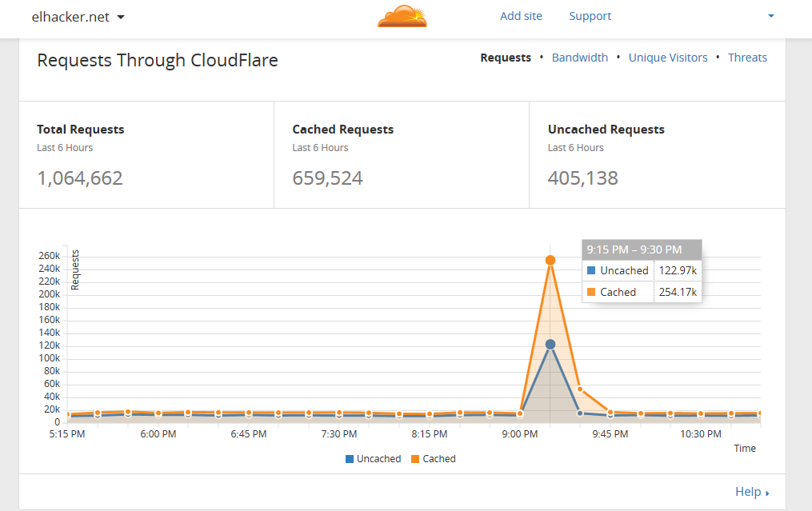The width and height of the screenshot is (812, 511).
Task: Click the CloudFlare cloud logo
Action: coord(402,16)
